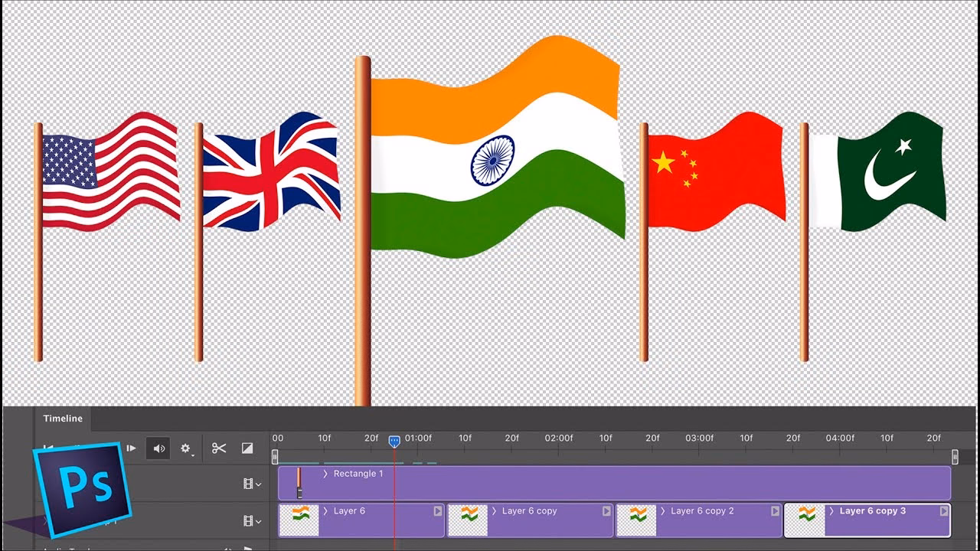Open the timeline settings gear menu
This screenshot has height=551, width=980.
[x=185, y=449]
